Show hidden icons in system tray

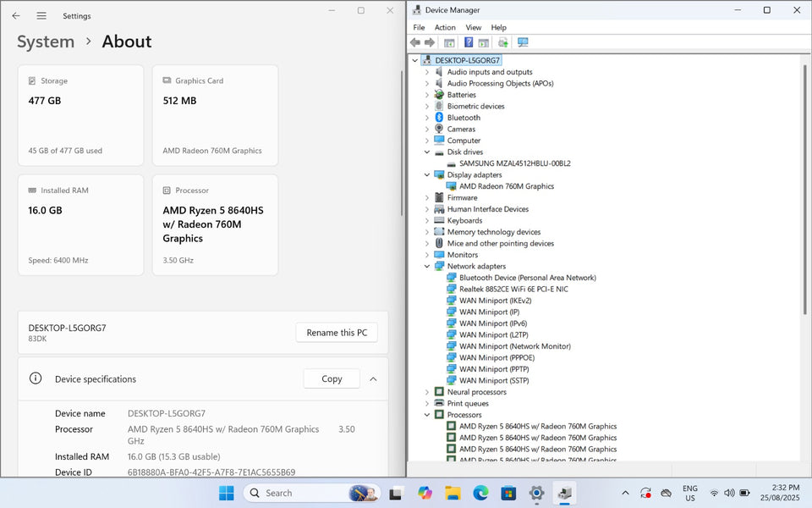[625, 493]
